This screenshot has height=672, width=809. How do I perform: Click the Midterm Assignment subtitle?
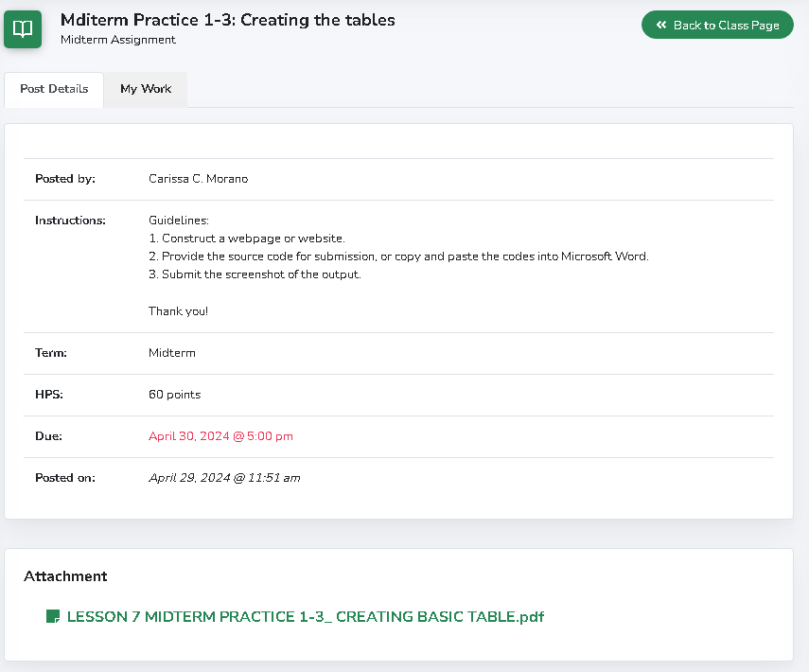[x=118, y=40]
